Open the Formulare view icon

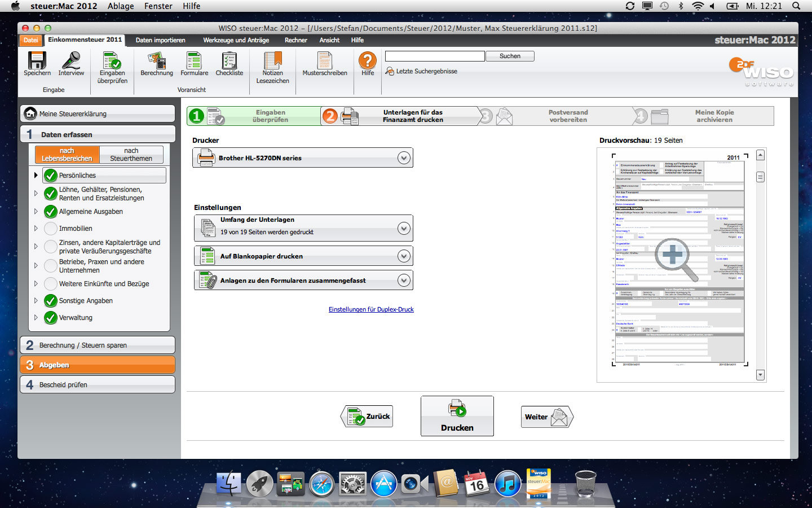point(194,60)
